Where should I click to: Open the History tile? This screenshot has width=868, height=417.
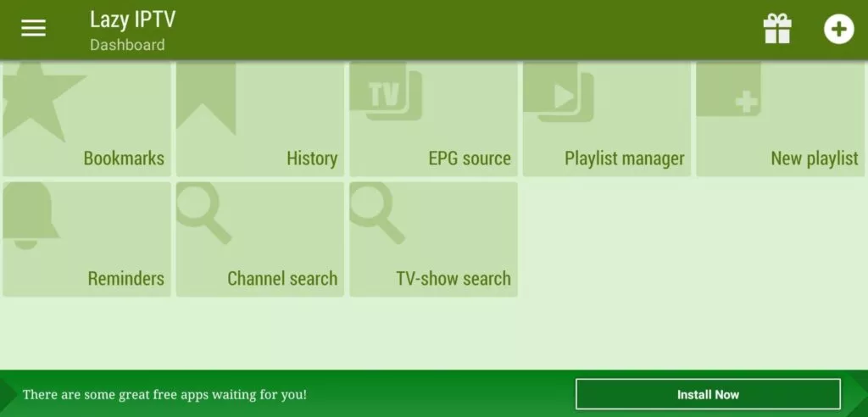260,119
